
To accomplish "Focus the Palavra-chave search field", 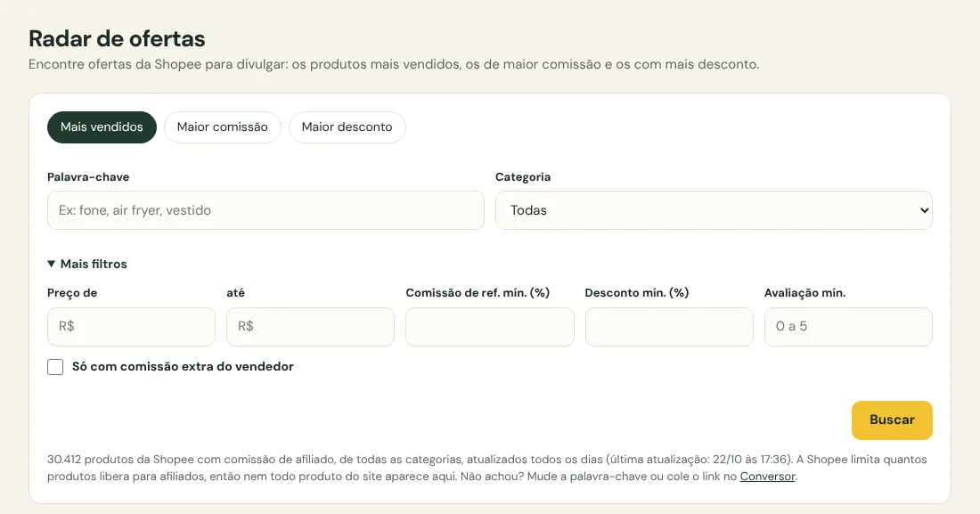I will pos(265,210).
